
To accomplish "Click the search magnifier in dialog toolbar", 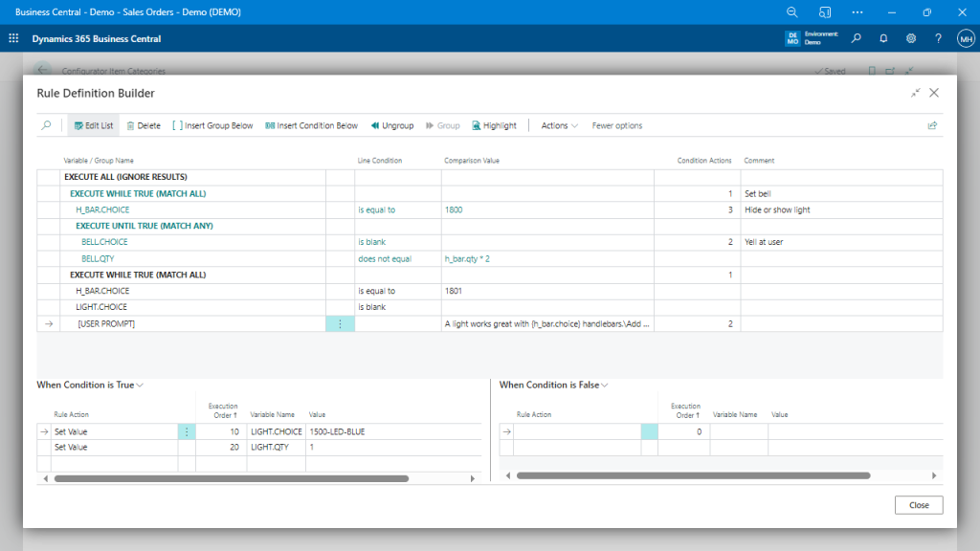I will point(46,125).
